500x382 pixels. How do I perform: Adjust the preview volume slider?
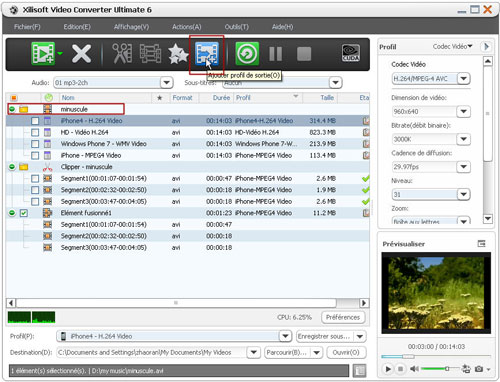tap(447, 368)
